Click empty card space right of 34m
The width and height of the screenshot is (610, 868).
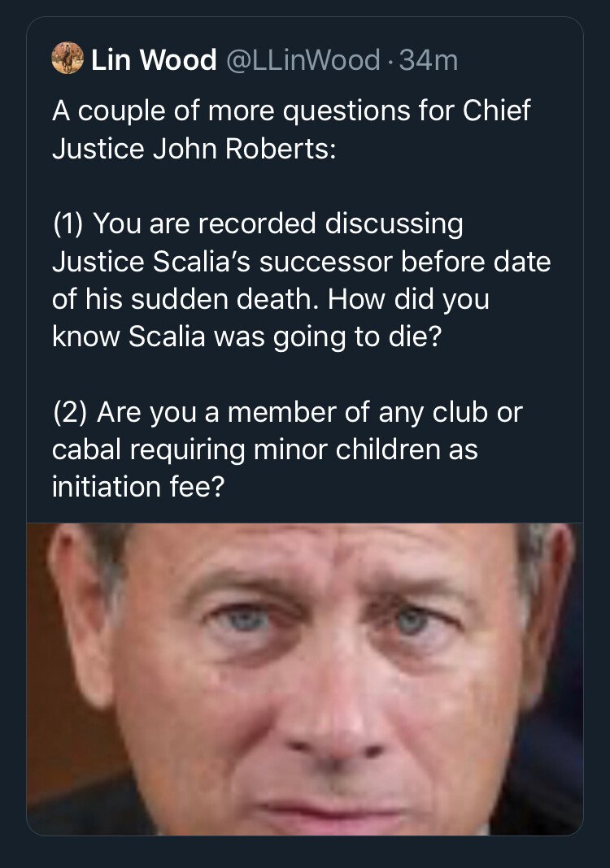521,59
